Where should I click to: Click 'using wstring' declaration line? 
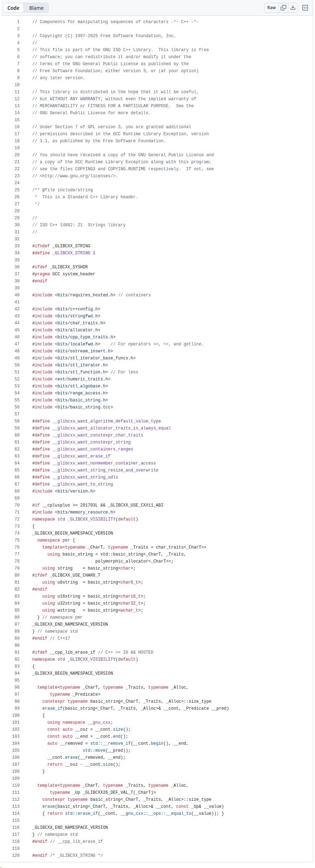(93, 610)
